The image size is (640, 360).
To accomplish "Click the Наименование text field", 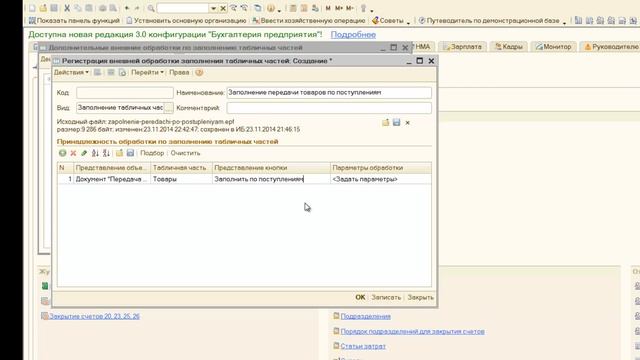I will coord(329,93).
